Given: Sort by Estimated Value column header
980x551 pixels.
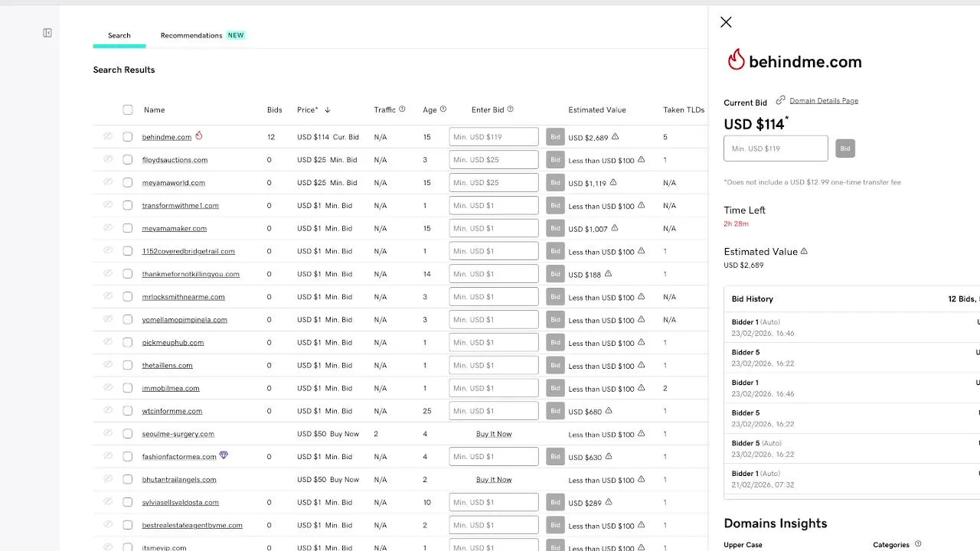Looking at the screenshot, I should point(597,109).
